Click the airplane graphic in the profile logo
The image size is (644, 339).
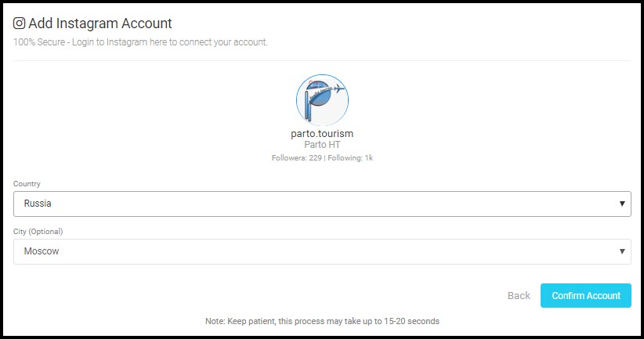(331, 90)
